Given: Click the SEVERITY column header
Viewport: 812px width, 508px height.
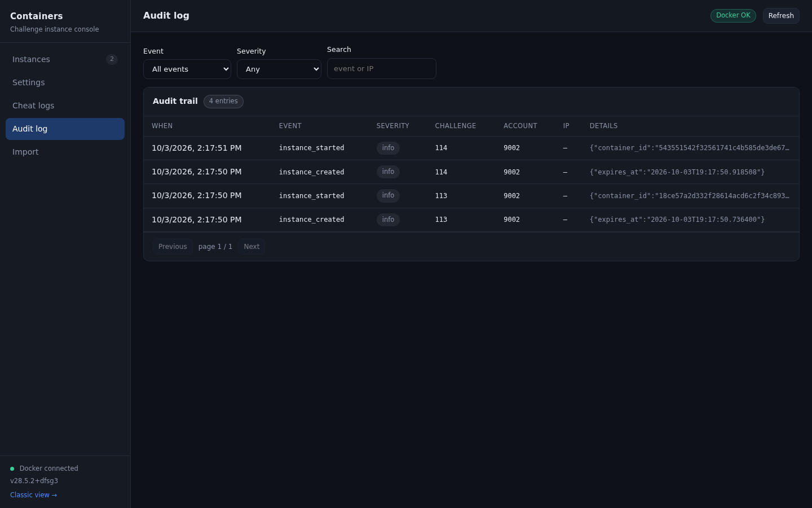Looking at the screenshot, I should [x=393, y=126].
